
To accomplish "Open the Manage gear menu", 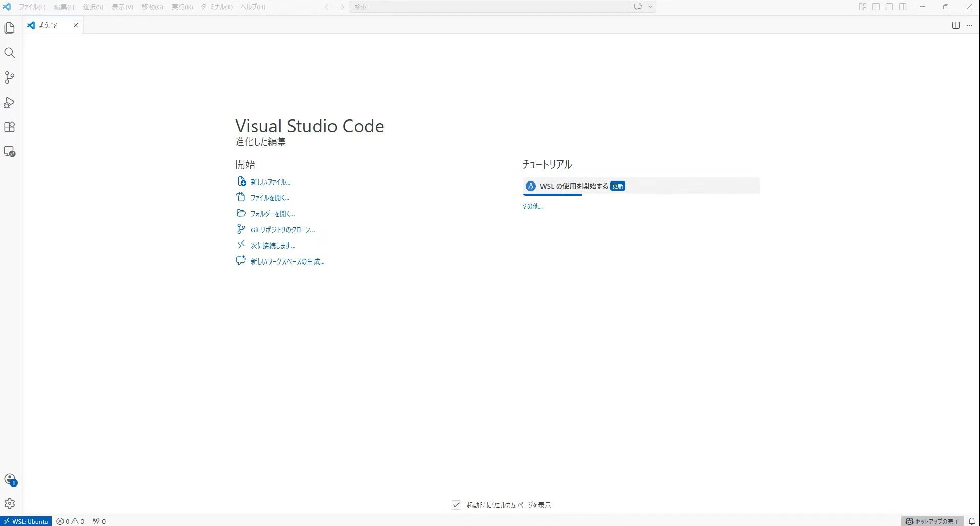I will coord(10,504).
